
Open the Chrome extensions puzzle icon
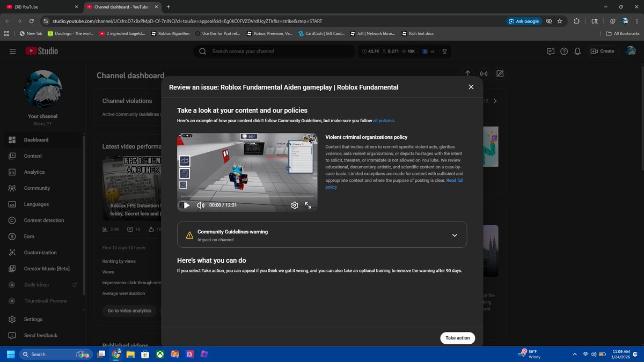click(576, 21)
